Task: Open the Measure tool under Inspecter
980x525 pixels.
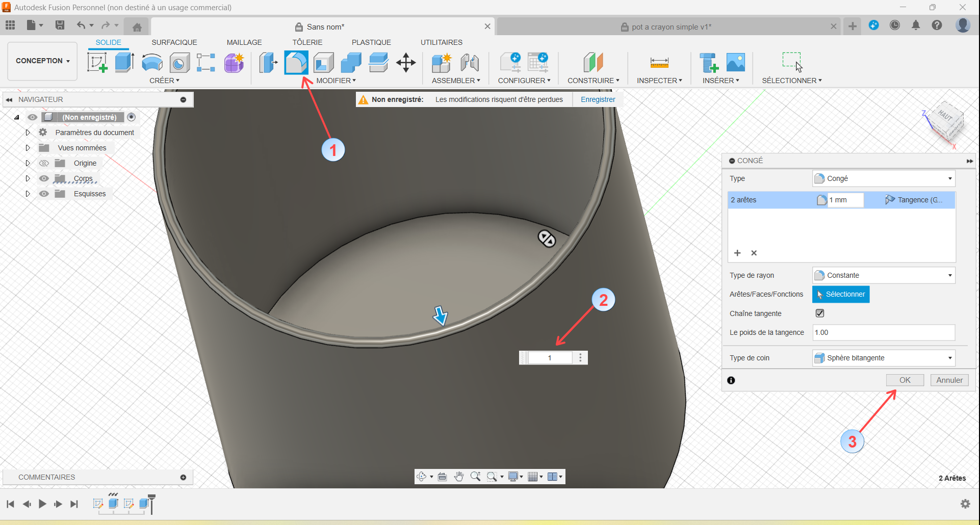Action: coord(659,63)
